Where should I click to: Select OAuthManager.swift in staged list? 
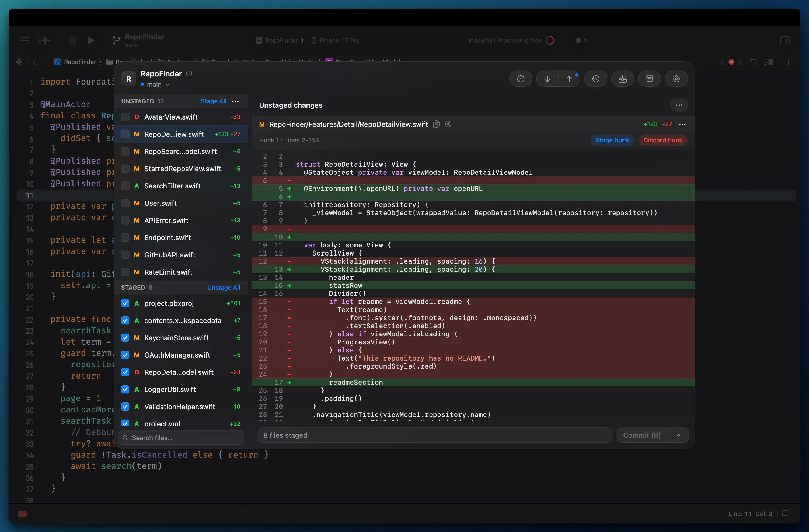(x=181, y=355)
